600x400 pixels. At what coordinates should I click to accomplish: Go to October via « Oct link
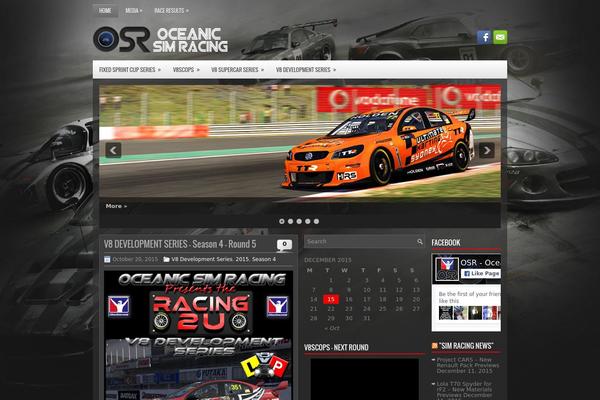331,328
